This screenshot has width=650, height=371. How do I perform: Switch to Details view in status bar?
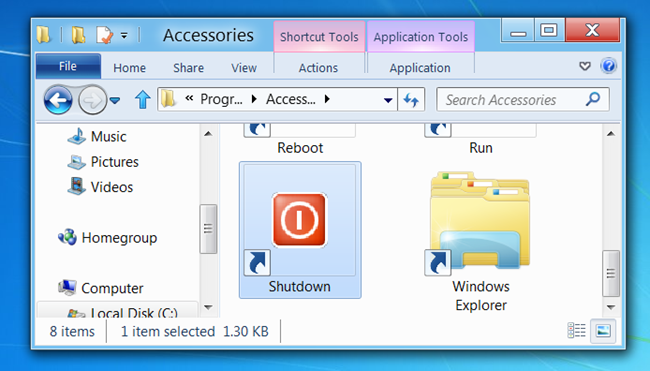pos(576,331)
